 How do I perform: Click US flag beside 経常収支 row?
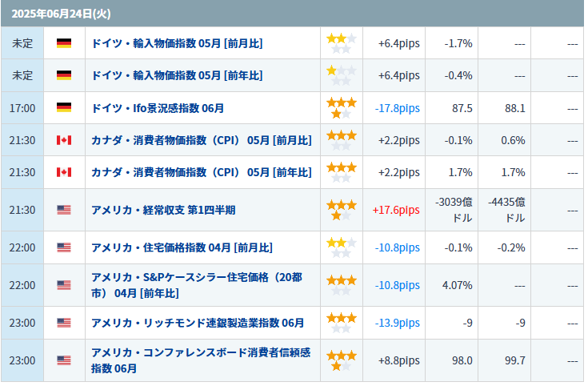click(64, 210)
